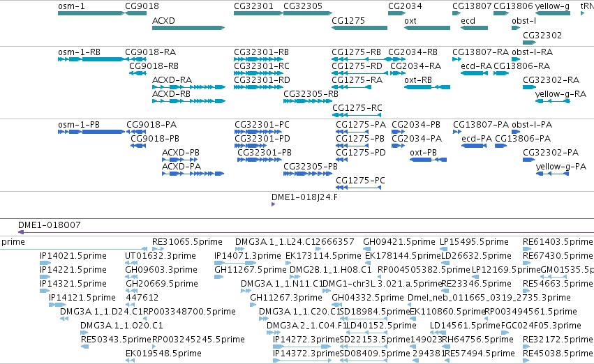
Task: Choose the oxt gene bar
Action: [x=427, y=28]
